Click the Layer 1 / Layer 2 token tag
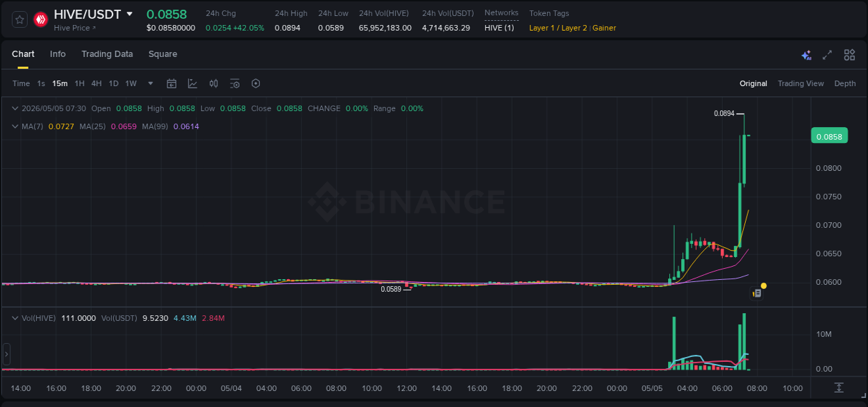 tap(558, 28)
